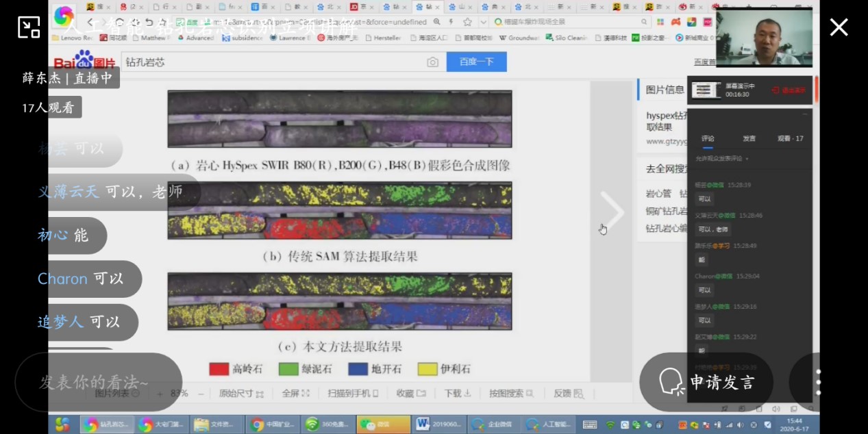Click the 下载 download button
868x434 pixels.
(x=457, y=394)
